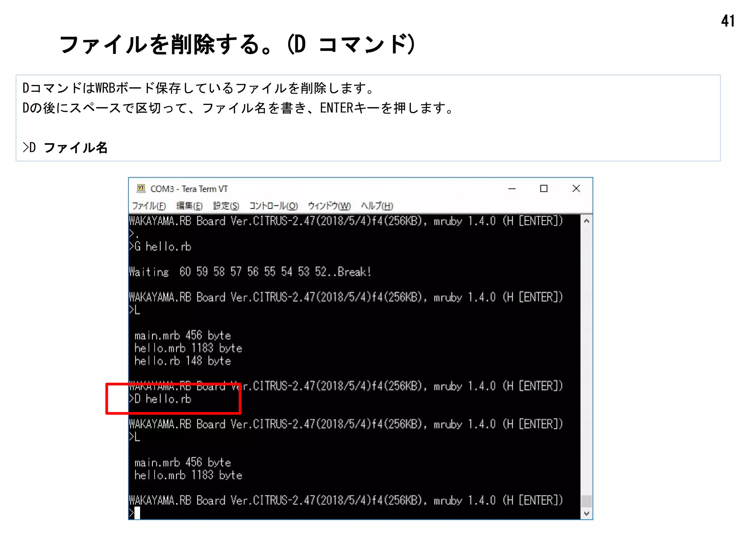Open the ヘルプ(H) menu
Viewport: 747px width, 560px height.
pos(377,206)
